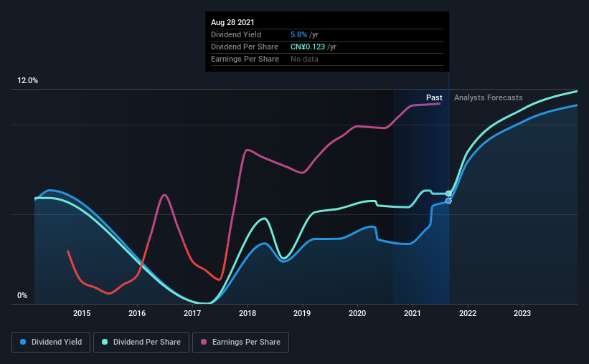Screen dimensions: 589x364
Task: Click the 0% y-axis label
Action: pos(22,296)
